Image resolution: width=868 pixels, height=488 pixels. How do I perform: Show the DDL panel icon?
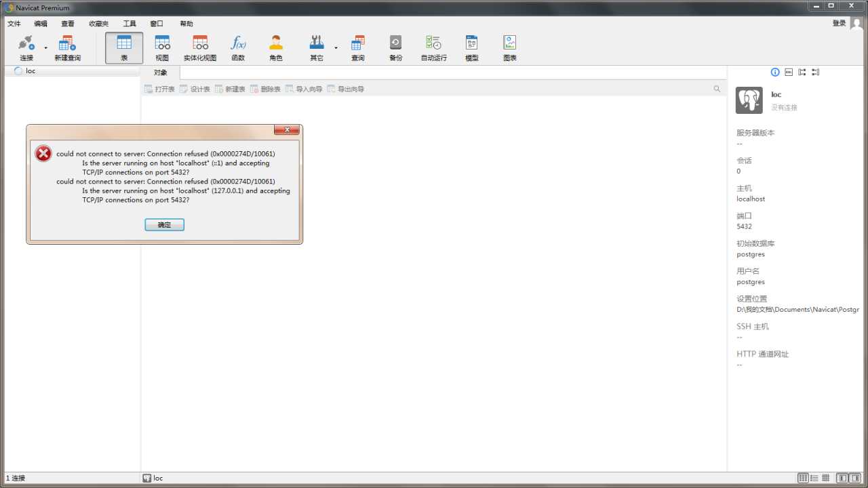pyautogui.click(x=789, y=72)
